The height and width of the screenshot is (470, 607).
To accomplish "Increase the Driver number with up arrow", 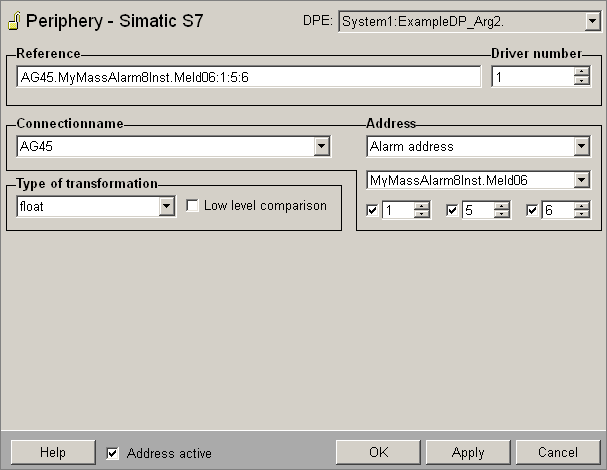I will [582, 72].
